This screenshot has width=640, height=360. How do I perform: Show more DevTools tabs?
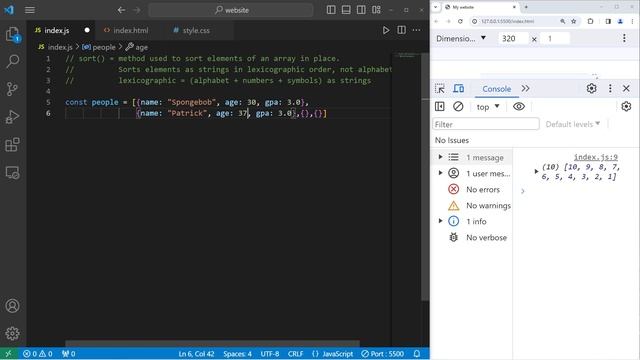click(525, 89)
